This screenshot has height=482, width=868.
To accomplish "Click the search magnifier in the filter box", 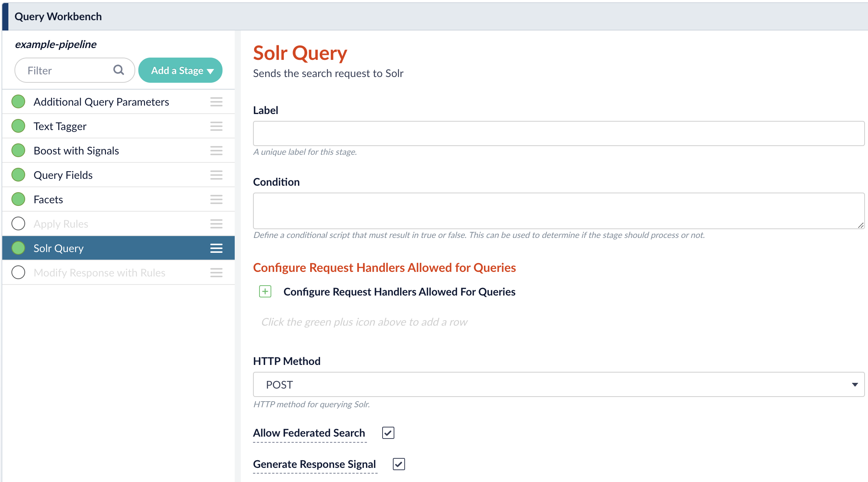I will [x=119, y=70].
